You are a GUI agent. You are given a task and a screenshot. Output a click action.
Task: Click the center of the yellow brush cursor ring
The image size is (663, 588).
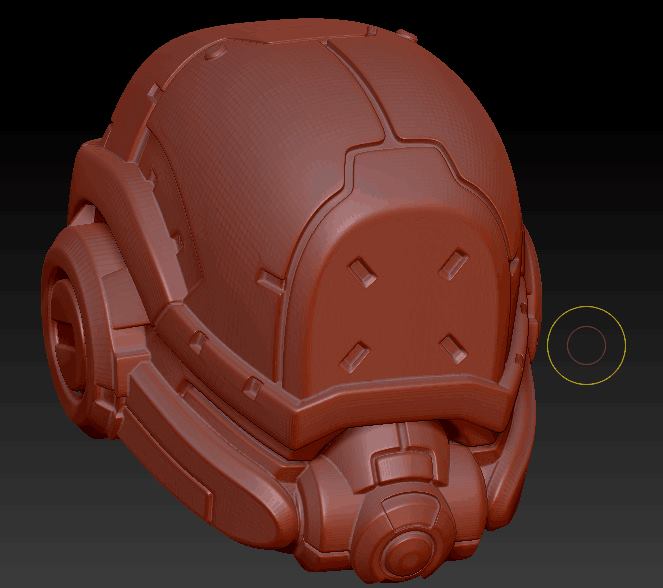click(x=586, y=345)
